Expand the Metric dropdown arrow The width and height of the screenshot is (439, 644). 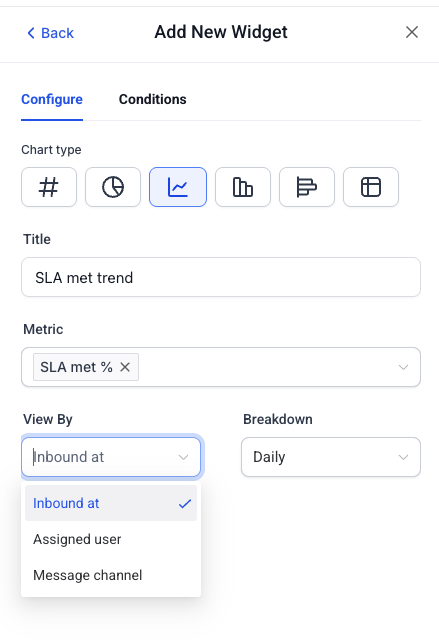click(403, 367)
